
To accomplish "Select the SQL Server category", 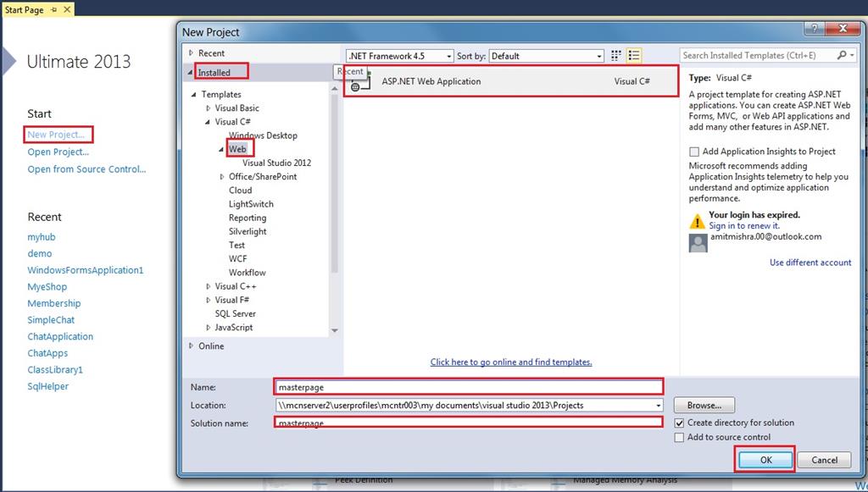I will tap(236, 313).
